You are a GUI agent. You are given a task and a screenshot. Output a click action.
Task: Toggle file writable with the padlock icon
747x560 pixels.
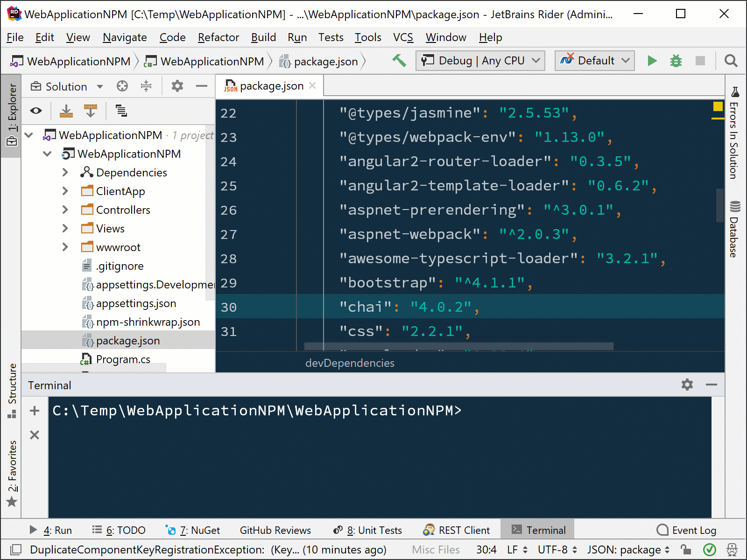click(684, 549)
